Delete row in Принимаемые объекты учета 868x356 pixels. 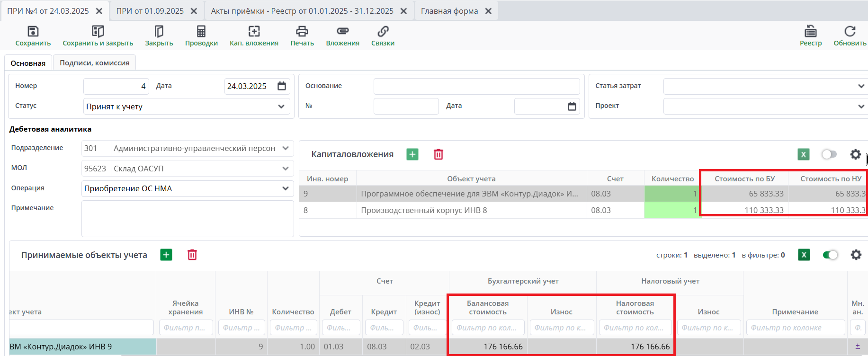coord(192,255)
